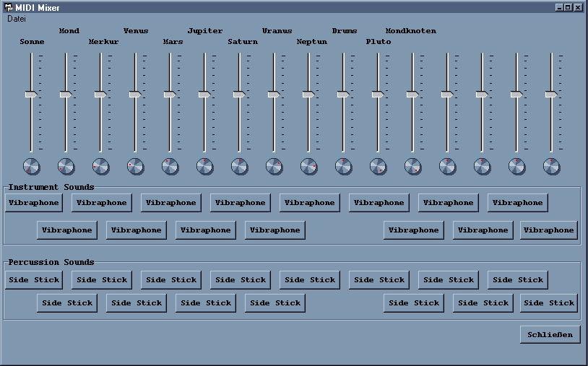
Task: Click the Merkur channel volume slider handle
Action: [100, 94]
